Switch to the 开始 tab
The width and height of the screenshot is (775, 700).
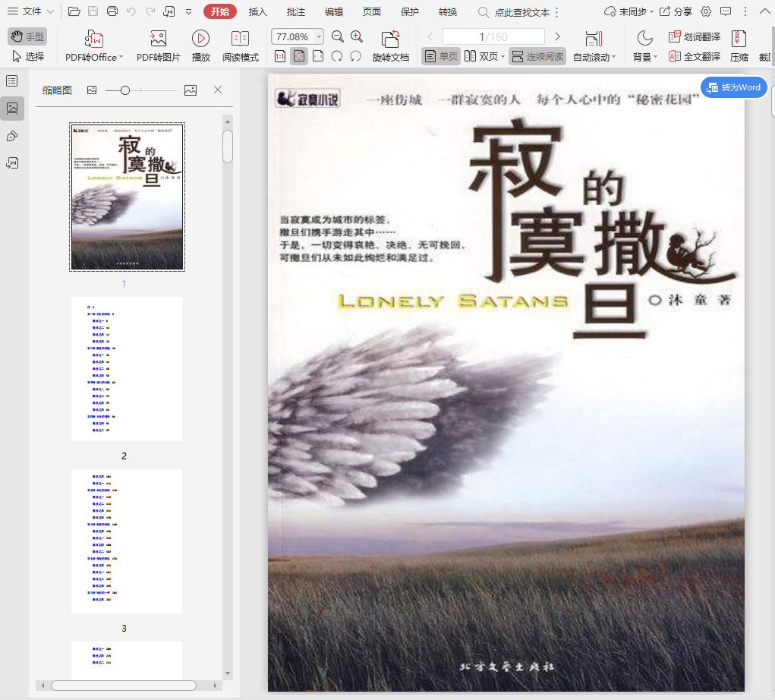[220, 11]
